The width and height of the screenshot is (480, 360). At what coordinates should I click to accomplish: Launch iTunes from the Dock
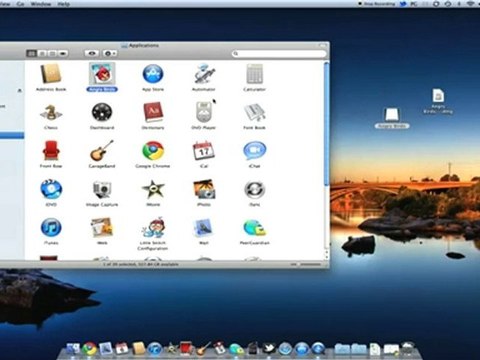click(155, 349)
